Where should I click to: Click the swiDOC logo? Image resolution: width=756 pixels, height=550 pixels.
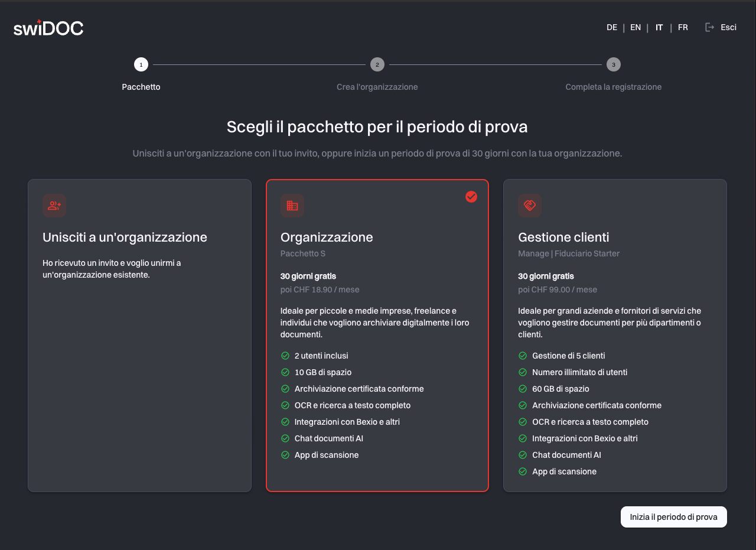pos(48,27)
